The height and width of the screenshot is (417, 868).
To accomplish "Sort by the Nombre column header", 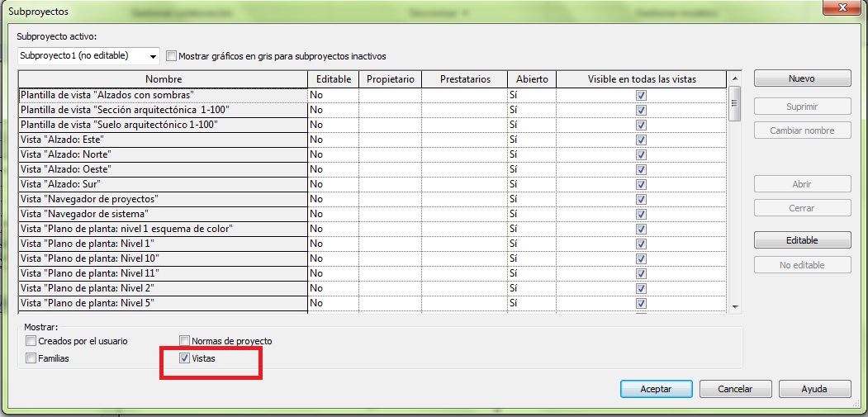I will (163, 79).
